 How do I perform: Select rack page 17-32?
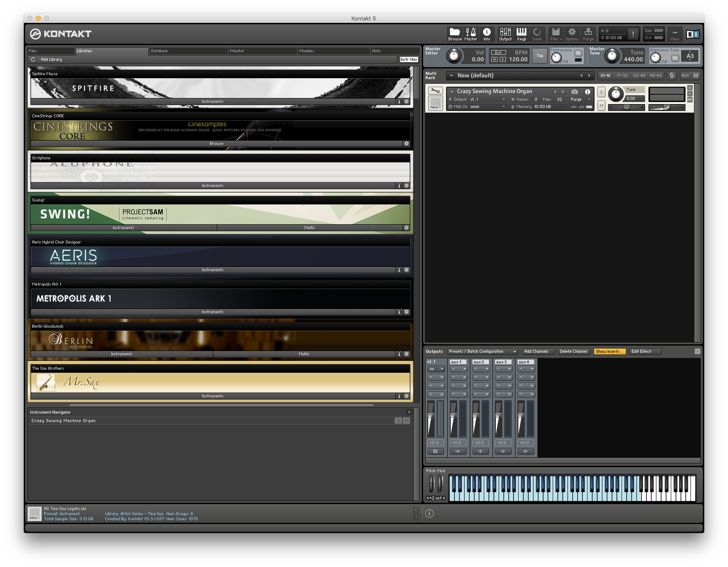(622, 75)
